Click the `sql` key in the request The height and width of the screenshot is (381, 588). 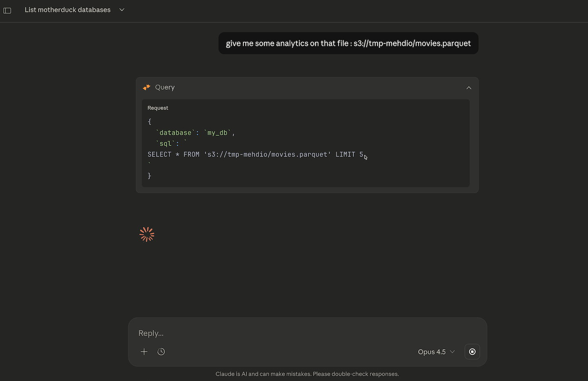click(165, 143)
